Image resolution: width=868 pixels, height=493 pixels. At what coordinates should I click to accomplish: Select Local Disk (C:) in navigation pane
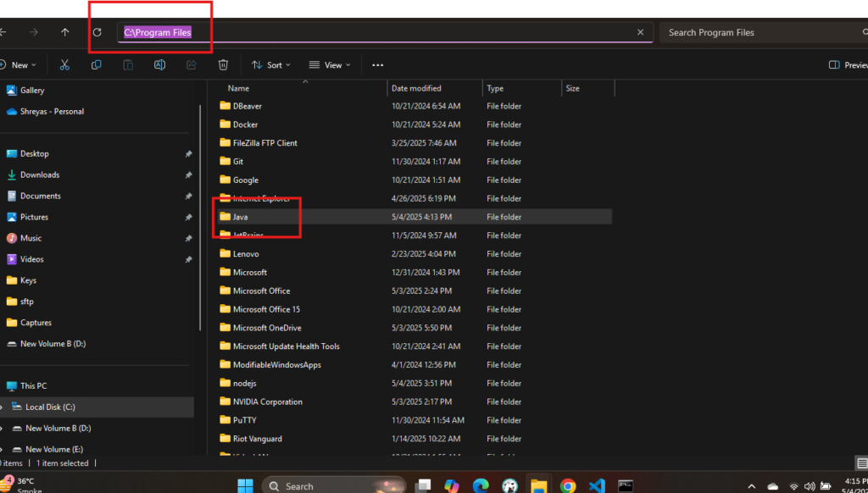[x=50, y=407]
